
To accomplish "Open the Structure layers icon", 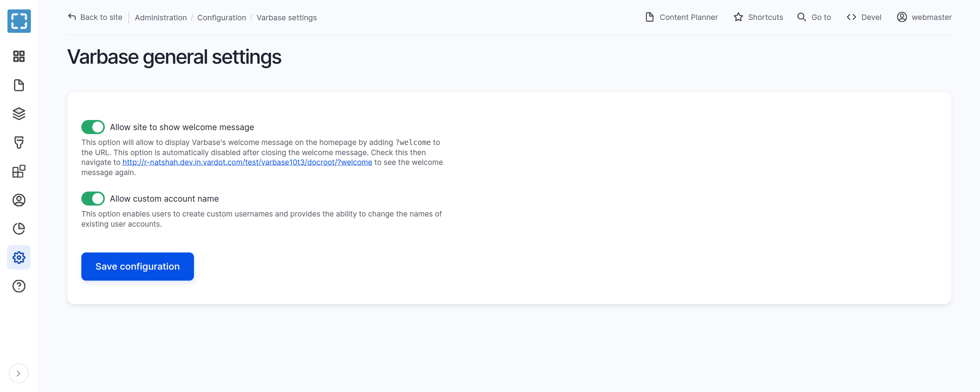I will (x=19, y=114).
